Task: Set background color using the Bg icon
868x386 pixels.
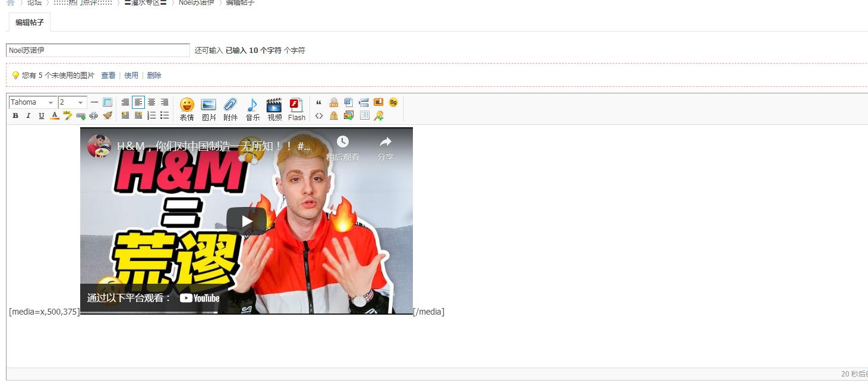Action: pyautogui.click(x=392, y=102)
